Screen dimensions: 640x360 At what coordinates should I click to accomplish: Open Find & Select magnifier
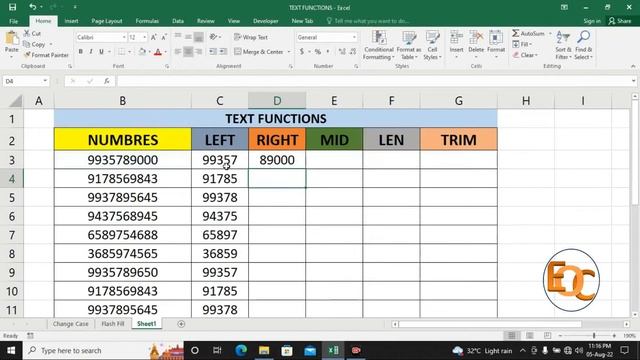point(583,45)
